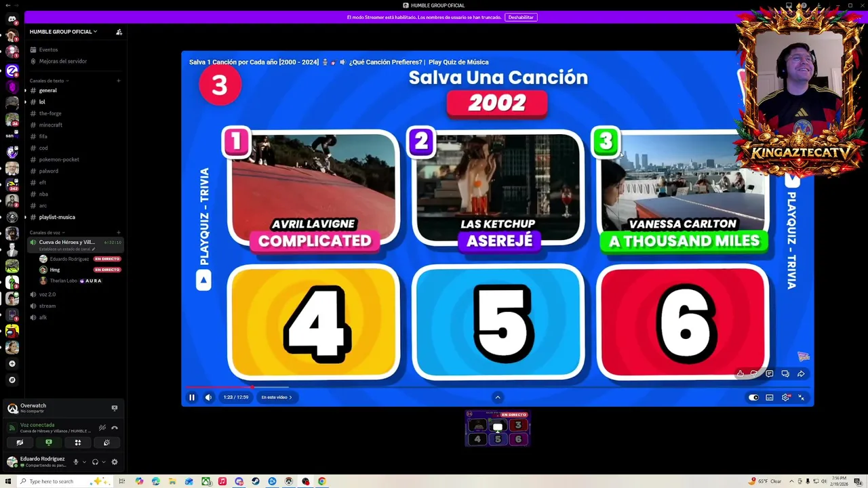Open Windows Start menu

click(7, 481)
